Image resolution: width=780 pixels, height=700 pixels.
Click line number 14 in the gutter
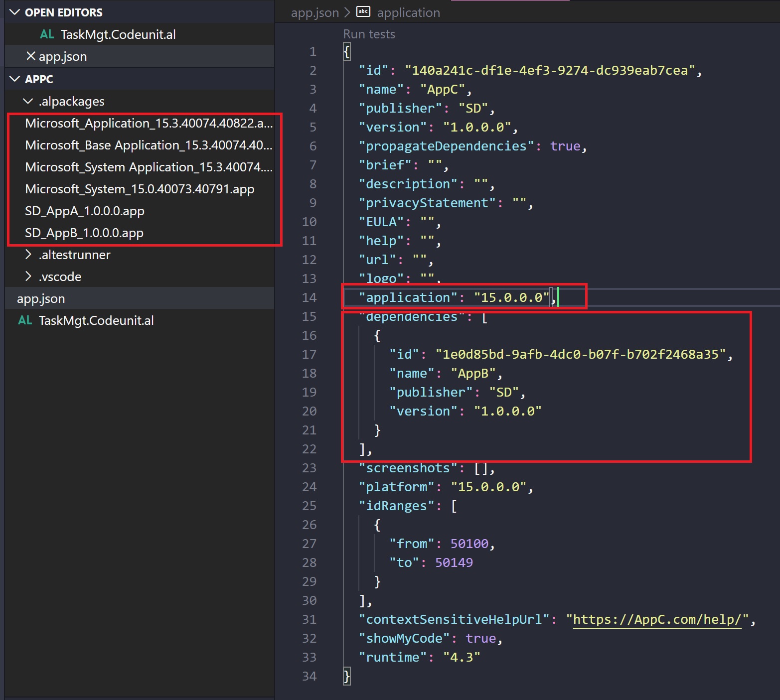click(x=309, y=297)
